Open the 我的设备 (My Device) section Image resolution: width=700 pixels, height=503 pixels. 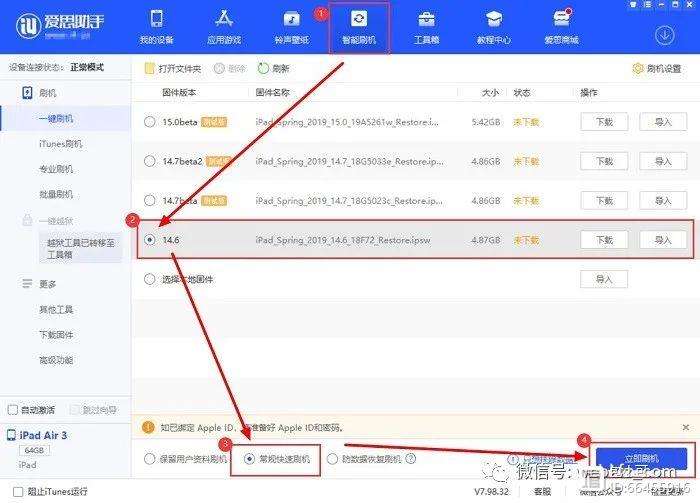(157, 27)
